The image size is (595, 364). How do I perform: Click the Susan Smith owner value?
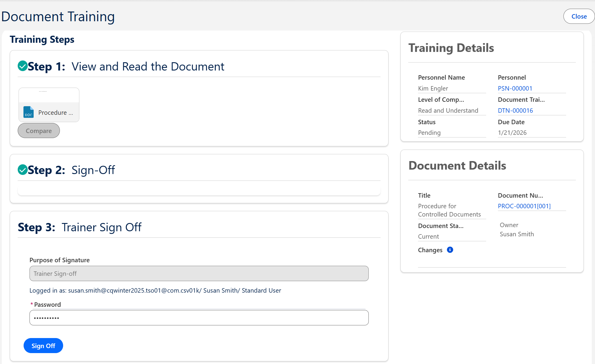coord(517,234)
